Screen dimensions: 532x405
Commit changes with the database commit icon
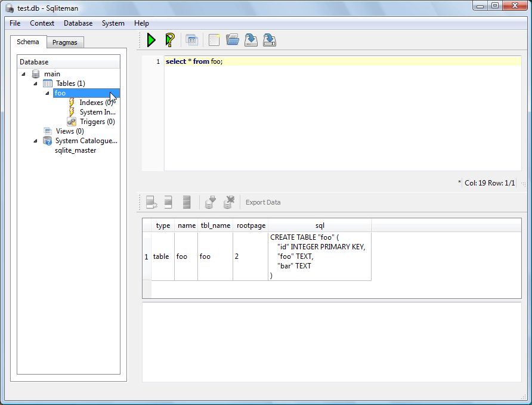coord(211,202)
